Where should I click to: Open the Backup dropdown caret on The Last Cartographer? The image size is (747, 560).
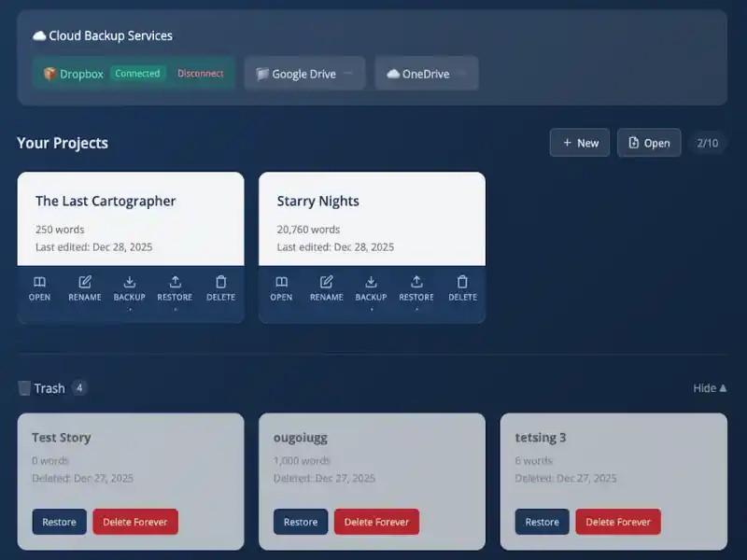click(130, 308)
